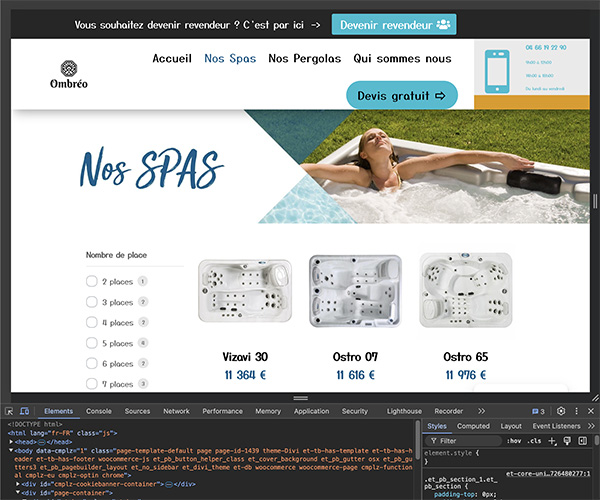Open the Vizavi 30 spa thumbnail

coord(245,290)
